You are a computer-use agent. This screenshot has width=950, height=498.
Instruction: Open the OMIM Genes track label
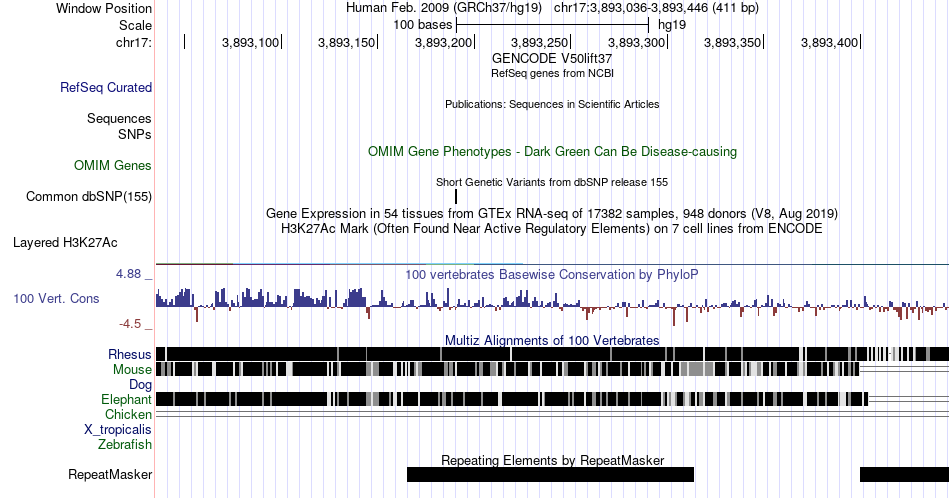[x=113, y=165]
